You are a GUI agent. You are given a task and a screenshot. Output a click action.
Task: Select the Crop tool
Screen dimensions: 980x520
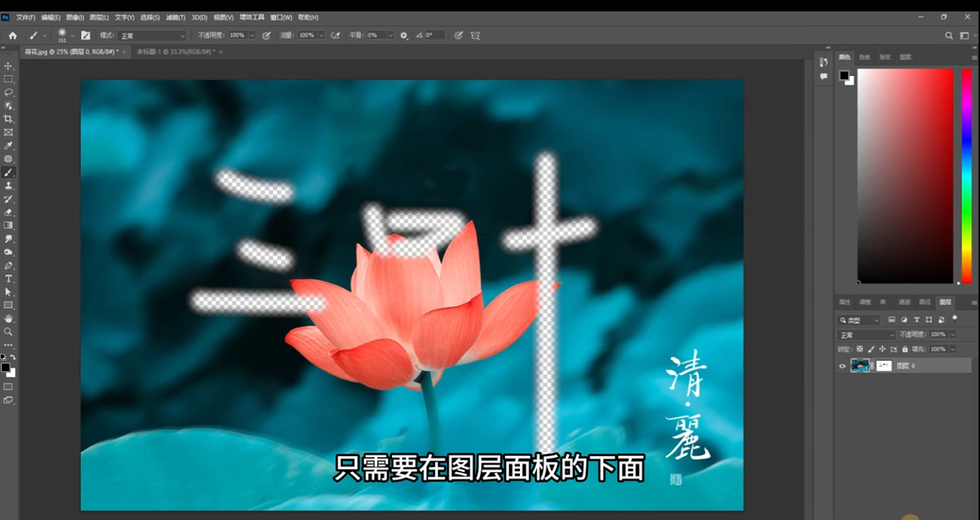coord(9,119)
